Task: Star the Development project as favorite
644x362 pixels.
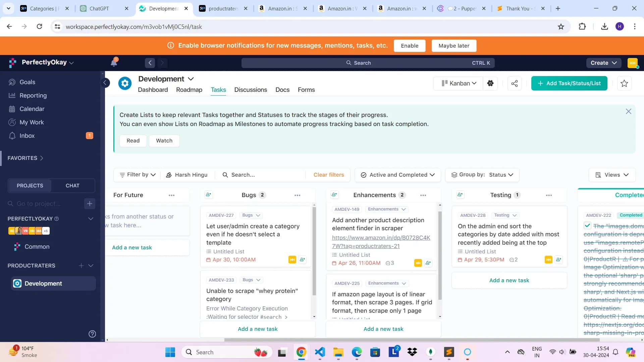Action: tap(624, 83)
